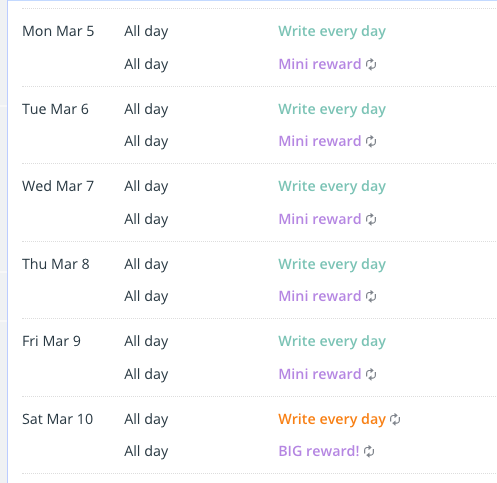
Task: Click recurring icon beside Mon Mar 5 Mini reward
Action: (371, 64)
